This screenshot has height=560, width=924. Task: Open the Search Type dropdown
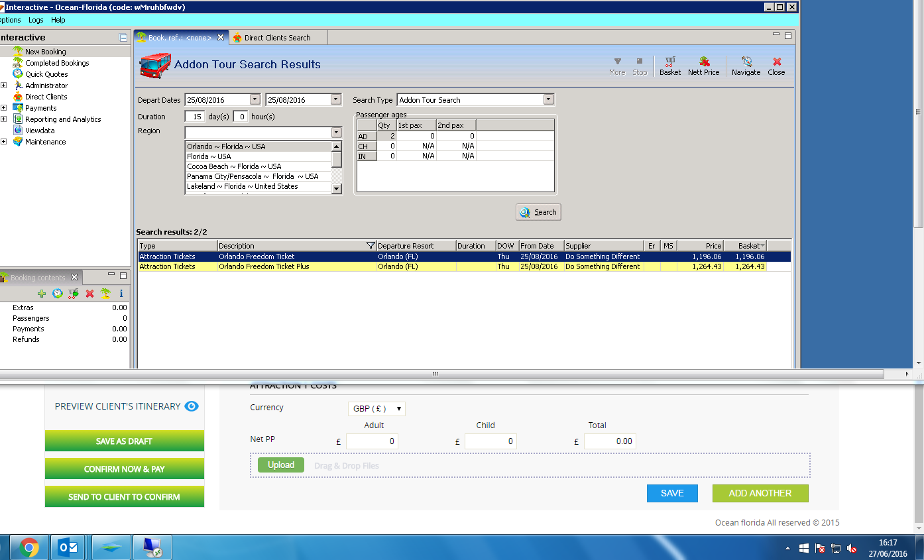tap(548, 100)
